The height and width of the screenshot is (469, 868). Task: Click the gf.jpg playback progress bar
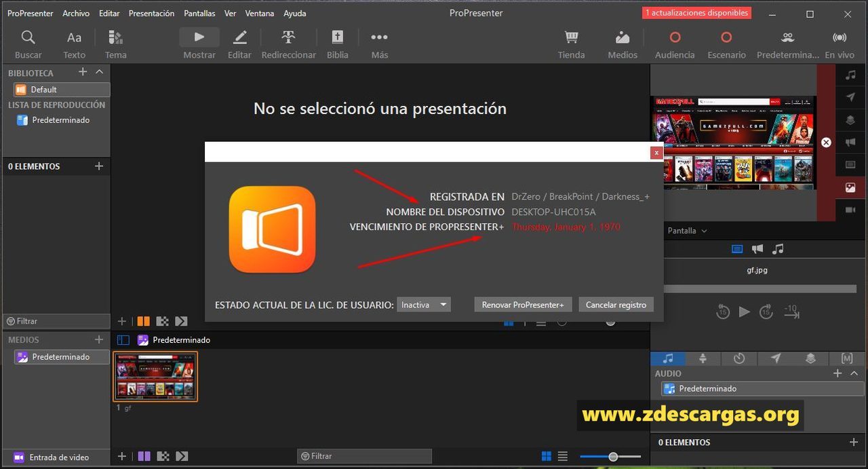(759, 289)
